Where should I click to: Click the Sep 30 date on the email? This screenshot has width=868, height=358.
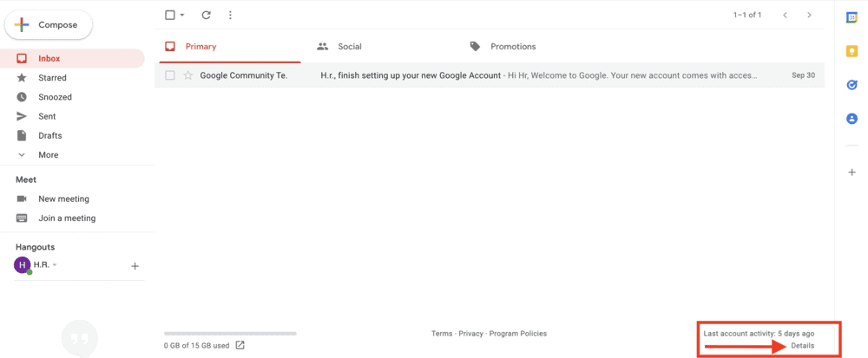click(x=803, y=75)
